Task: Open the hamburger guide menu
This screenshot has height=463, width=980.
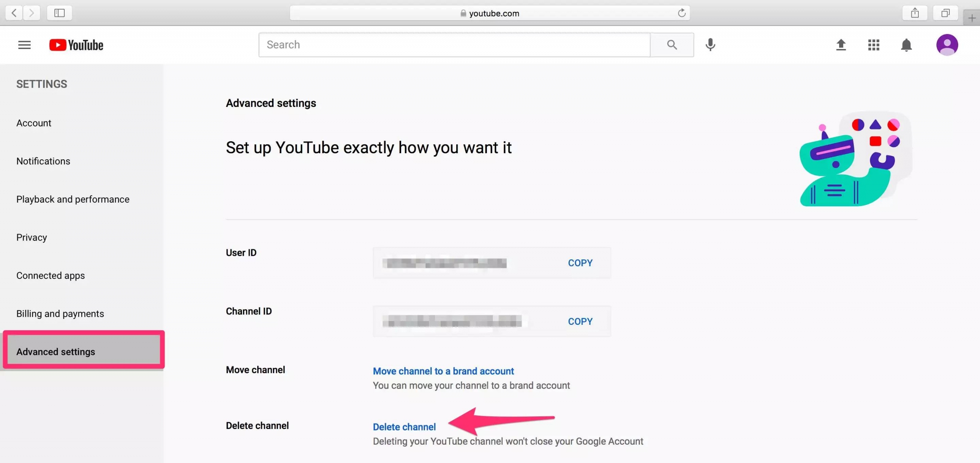Action: pyautogui.click(x=24, y=45)
